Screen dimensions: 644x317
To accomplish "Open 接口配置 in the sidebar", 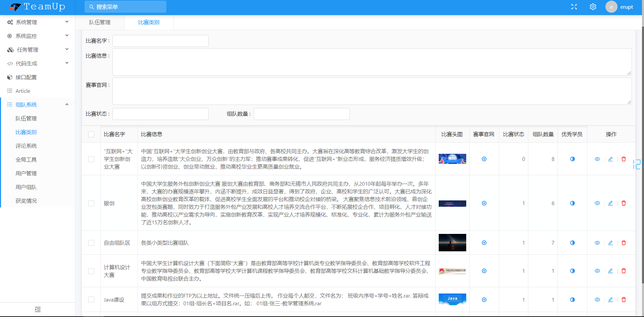I will pos(38,77).
